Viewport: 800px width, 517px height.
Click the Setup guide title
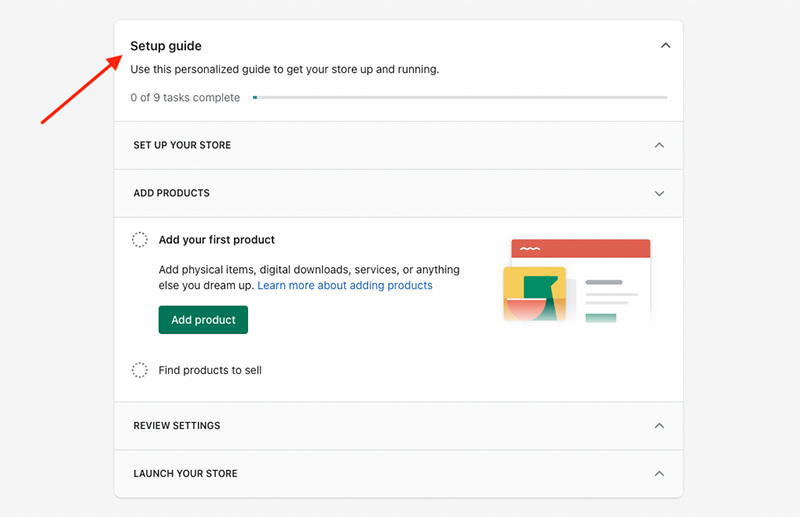166,46
